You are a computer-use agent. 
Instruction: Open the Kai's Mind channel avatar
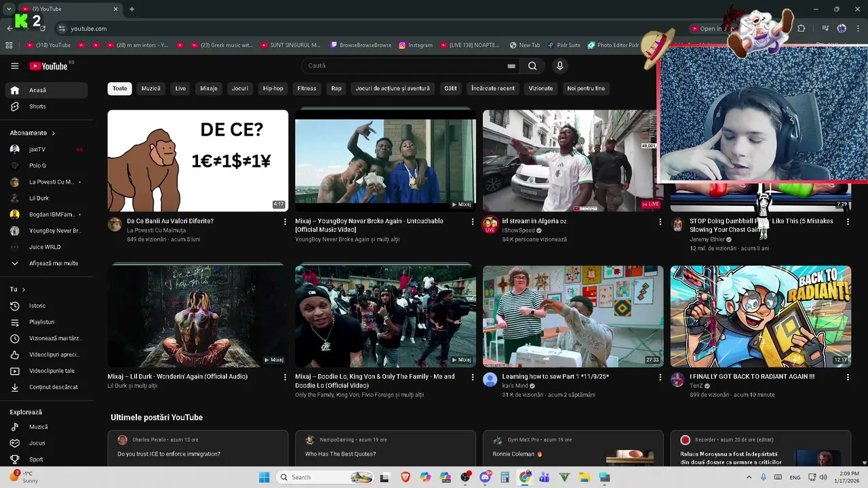click(490, 380)
